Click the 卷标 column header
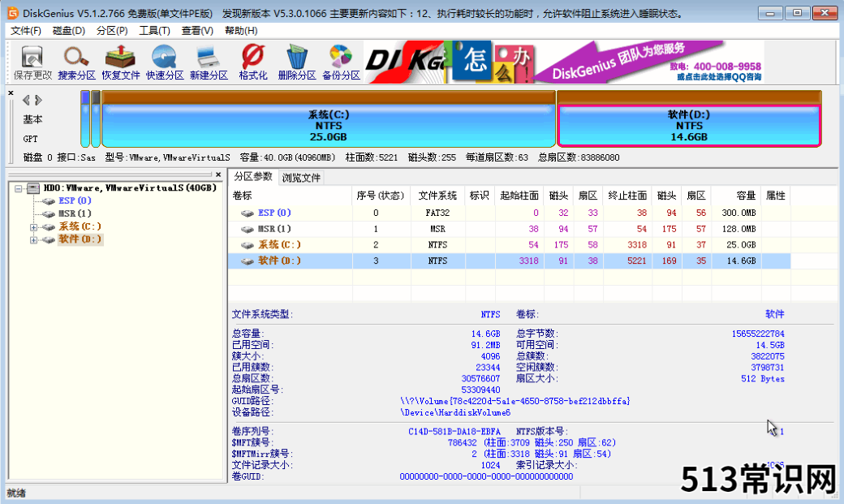844x504 pixels. pyautogui.click(x=291, y=196)
